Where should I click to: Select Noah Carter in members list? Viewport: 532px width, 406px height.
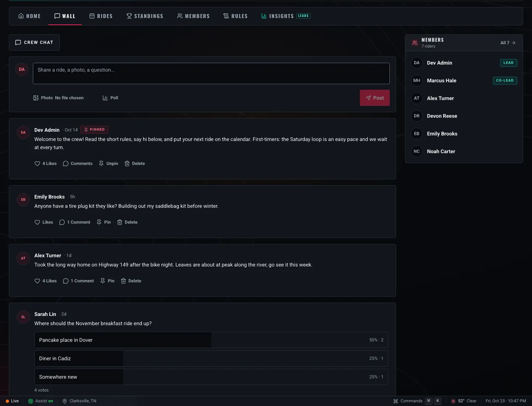[464, 151]
